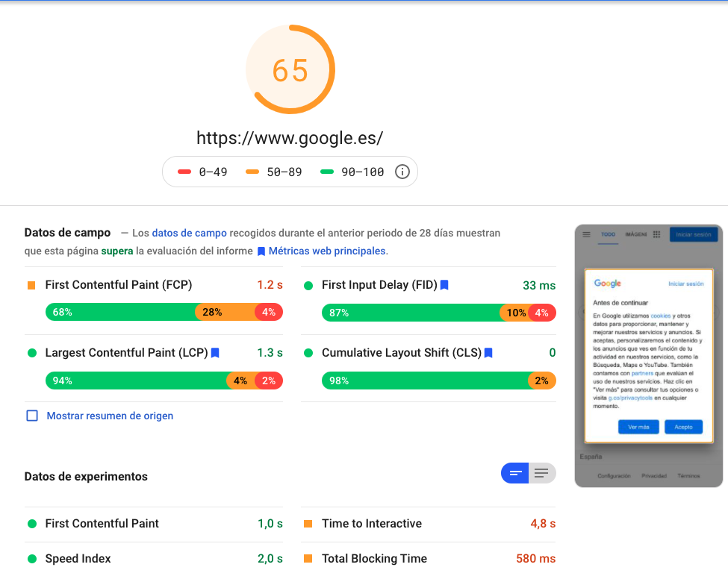Click the hamburger menu in the page screenshot
This screenshot has height=576, width=728.
(586, 235)
